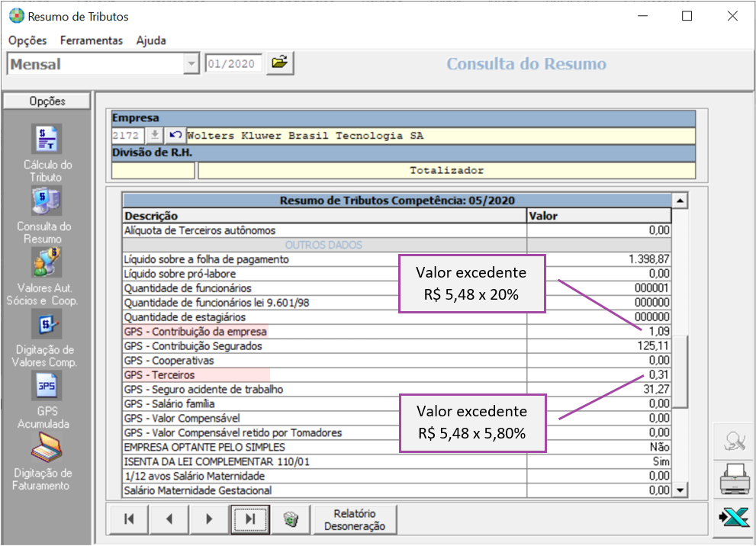The height and width of the screenshot is (546, 756).
Task: Maximize the Resumo de Tributos window
Action: coord(687,16)
